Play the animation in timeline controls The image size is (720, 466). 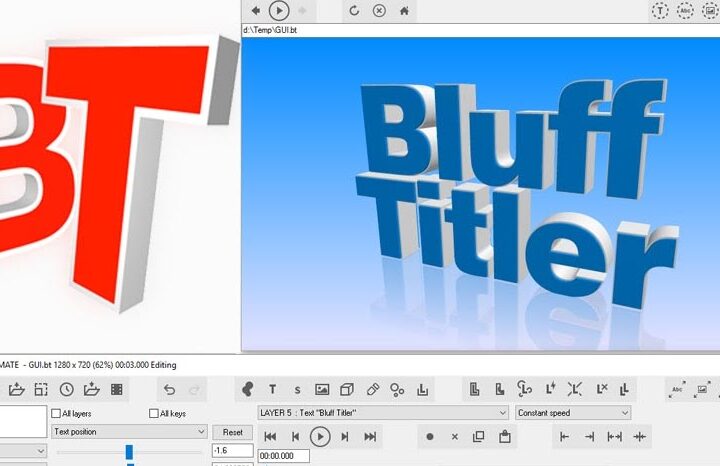click(320, 437)
